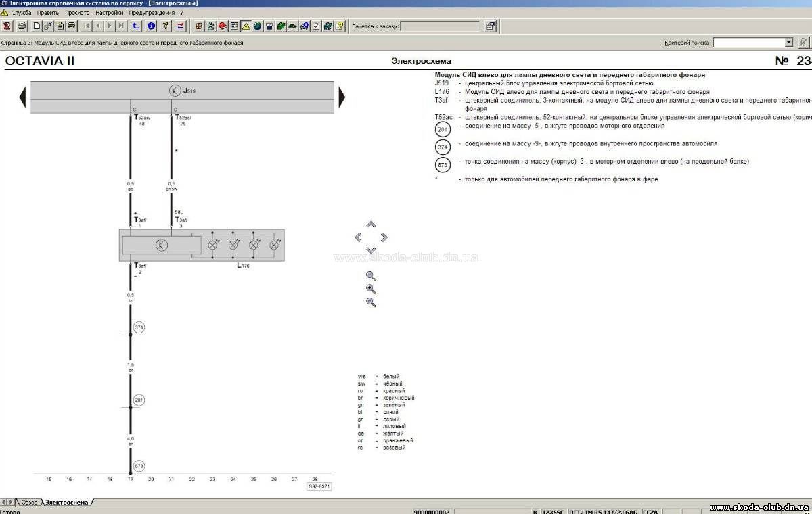Click the L176 module label

tap(243, 266)
